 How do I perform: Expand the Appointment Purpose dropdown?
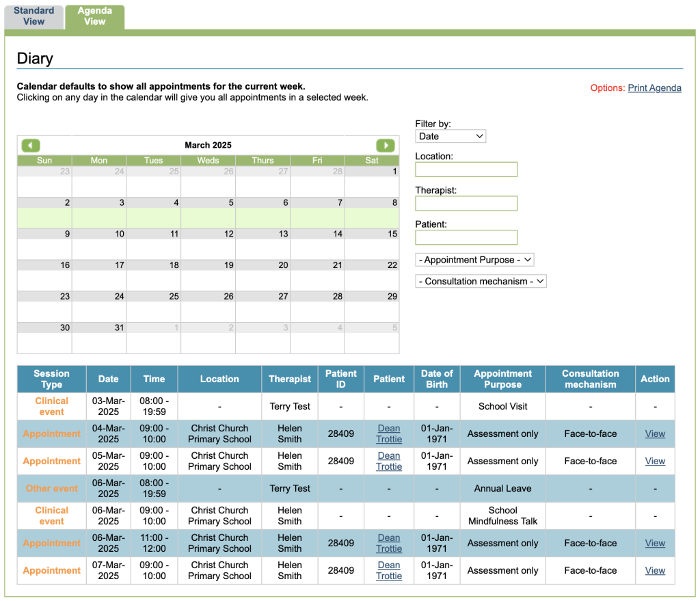[x=474, y=260]
